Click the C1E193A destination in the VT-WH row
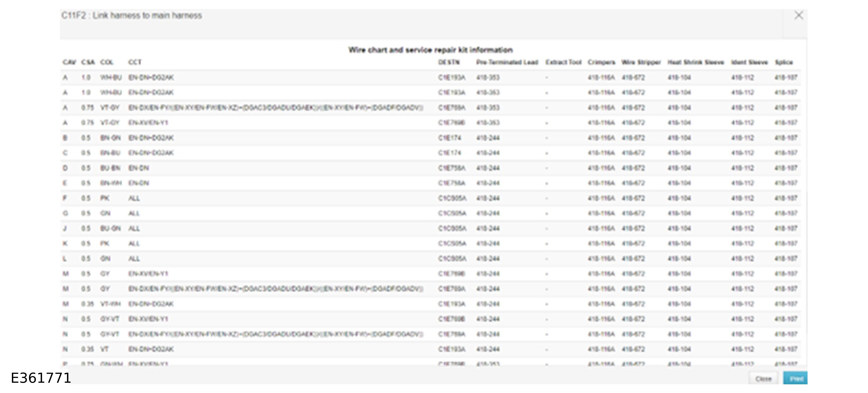The width and height of the screenshot is (868, 393). pos(452,304)
